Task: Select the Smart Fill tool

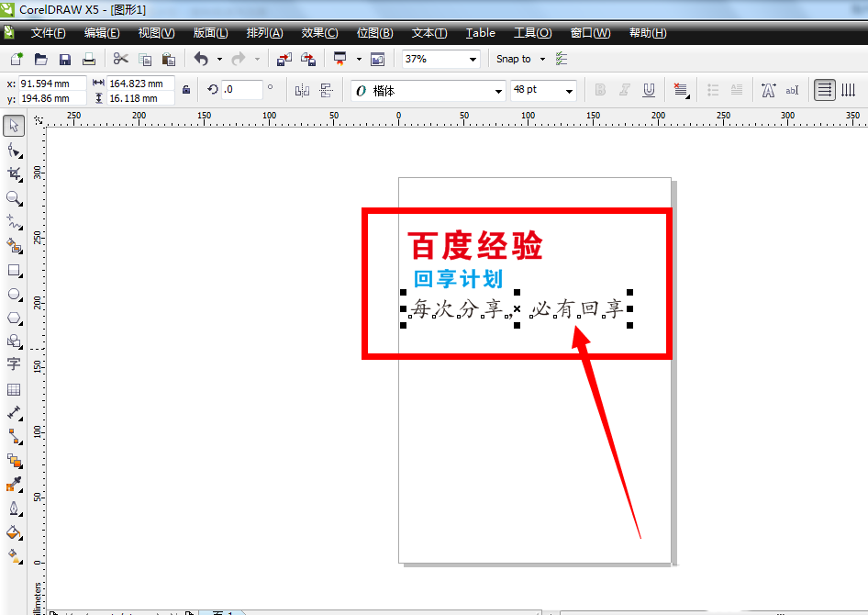Action: (14, 246)
